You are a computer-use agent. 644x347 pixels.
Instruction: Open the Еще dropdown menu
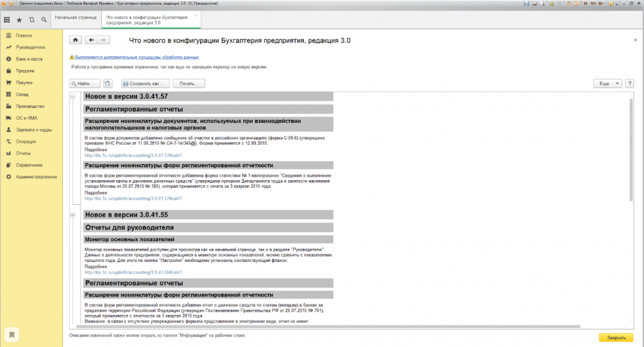pyautogui.click(x=608, y=83)
